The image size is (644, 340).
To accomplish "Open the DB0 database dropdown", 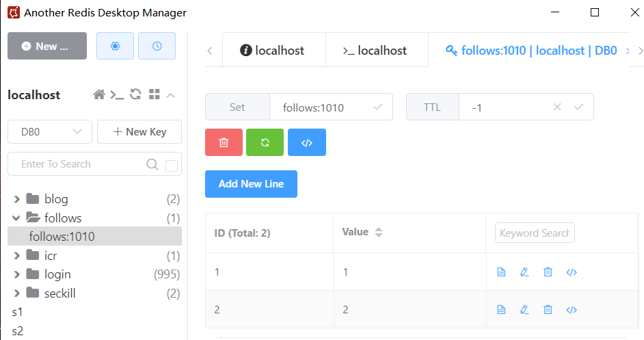I will [x=50, y=132].
